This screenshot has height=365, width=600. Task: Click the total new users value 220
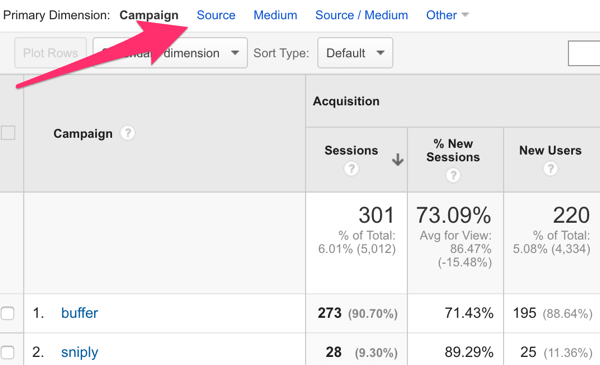tap(571, 215)
